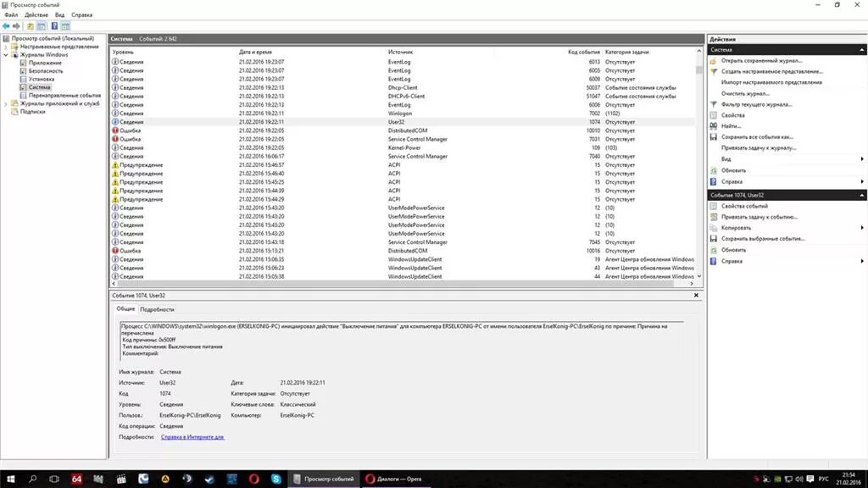Click the toolbar help question-mark icon
Image resolution: width=868 pixels, height=488 pixels.
click(x=54, y=26)
